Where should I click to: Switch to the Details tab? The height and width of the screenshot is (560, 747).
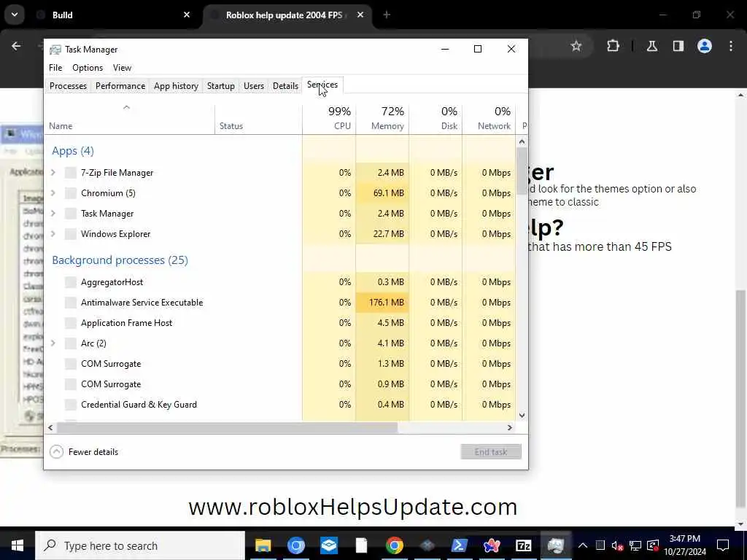(x=285, y=86)
